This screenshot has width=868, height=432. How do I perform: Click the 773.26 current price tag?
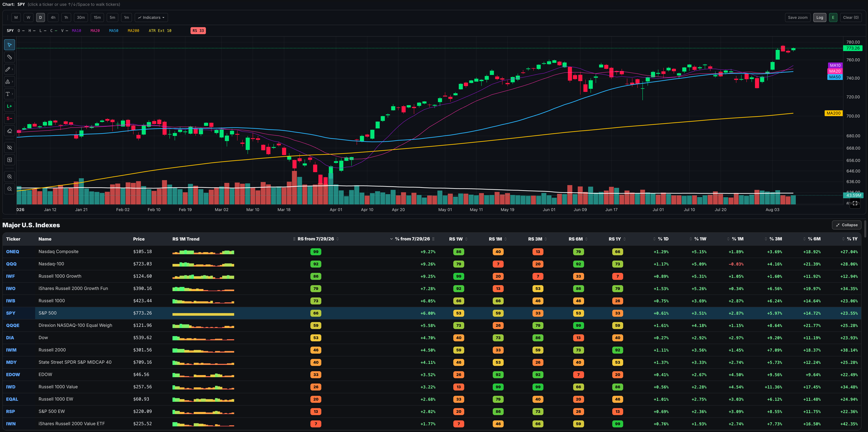coord(852,48)
